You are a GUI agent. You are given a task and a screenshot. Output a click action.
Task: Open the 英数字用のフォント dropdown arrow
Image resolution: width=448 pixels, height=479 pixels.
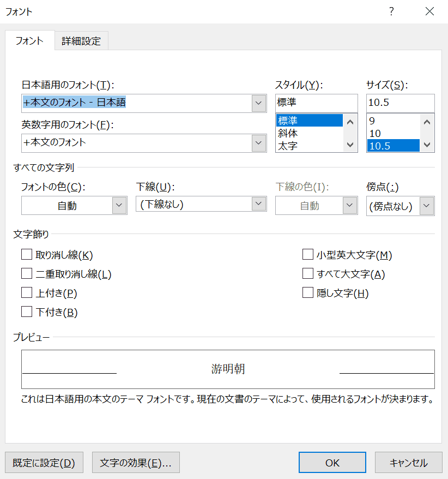coord(259,143)
